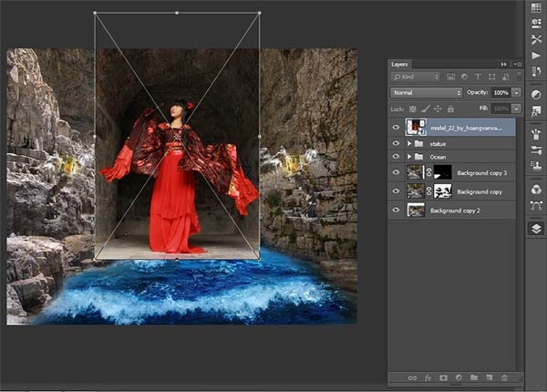Open the Adjustments panel half-circle icon
This screenshot has width=547, height=392.
click(536, 95)
